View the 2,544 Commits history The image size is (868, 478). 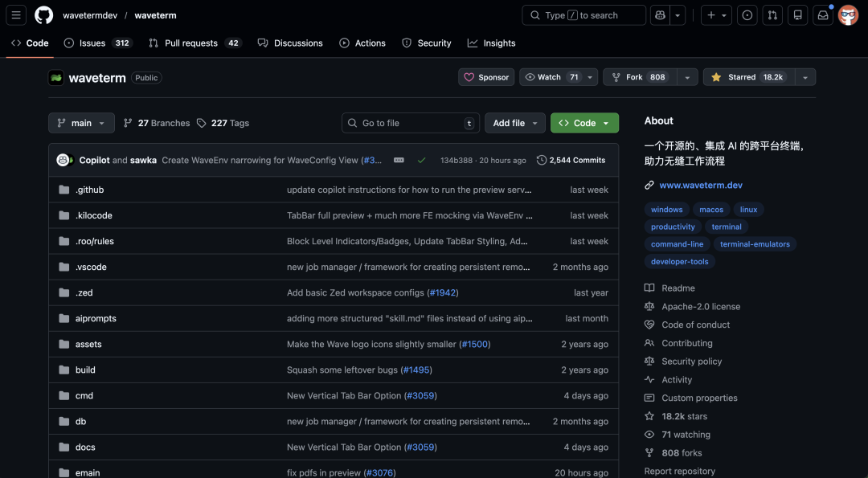pyautogui.click(x=571, y=160)
